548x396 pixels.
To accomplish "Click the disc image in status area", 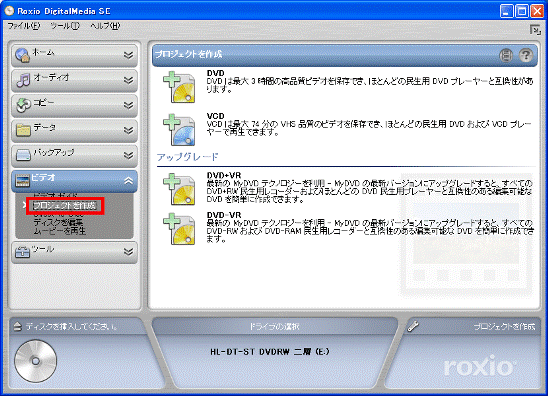I will click(35, 361).
